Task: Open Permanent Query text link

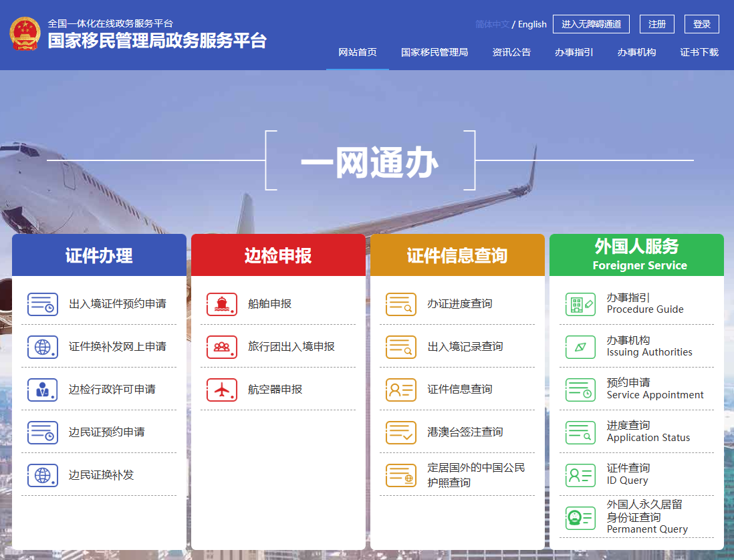Action: coord(647,517)
